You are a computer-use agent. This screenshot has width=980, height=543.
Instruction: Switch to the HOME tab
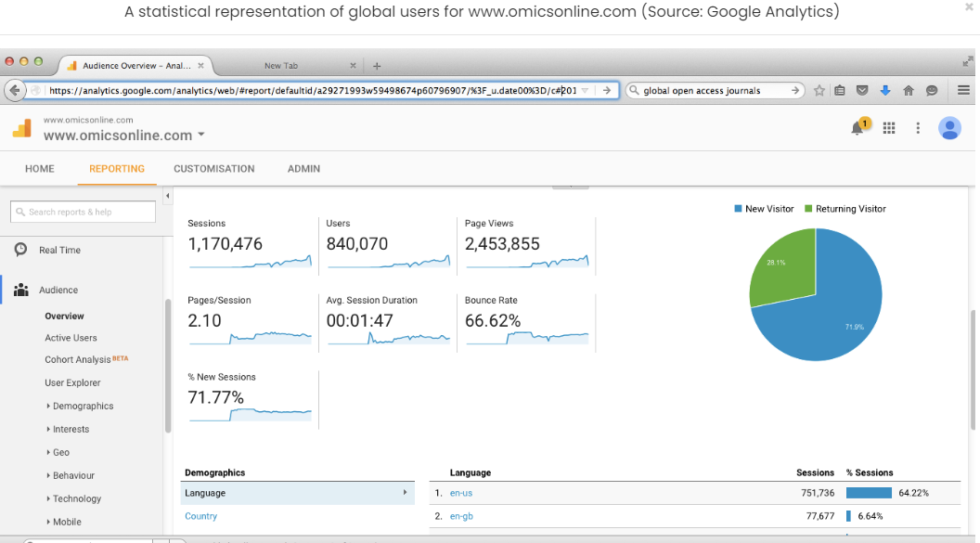tap(39, 169)
